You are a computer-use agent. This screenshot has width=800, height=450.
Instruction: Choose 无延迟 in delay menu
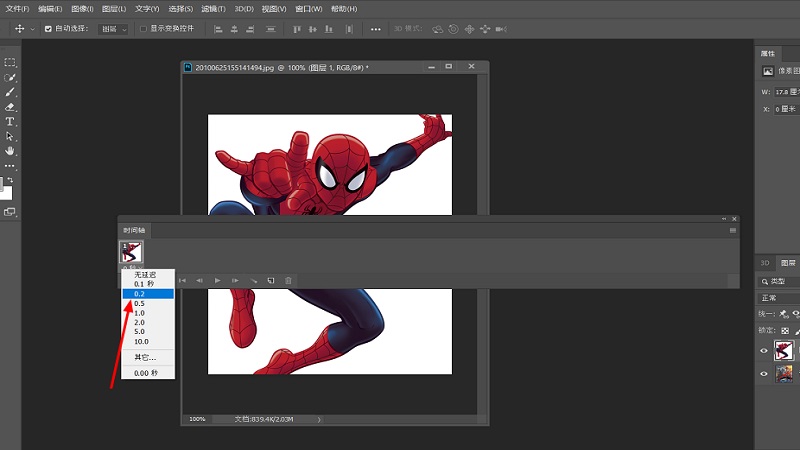coord(148,274)
